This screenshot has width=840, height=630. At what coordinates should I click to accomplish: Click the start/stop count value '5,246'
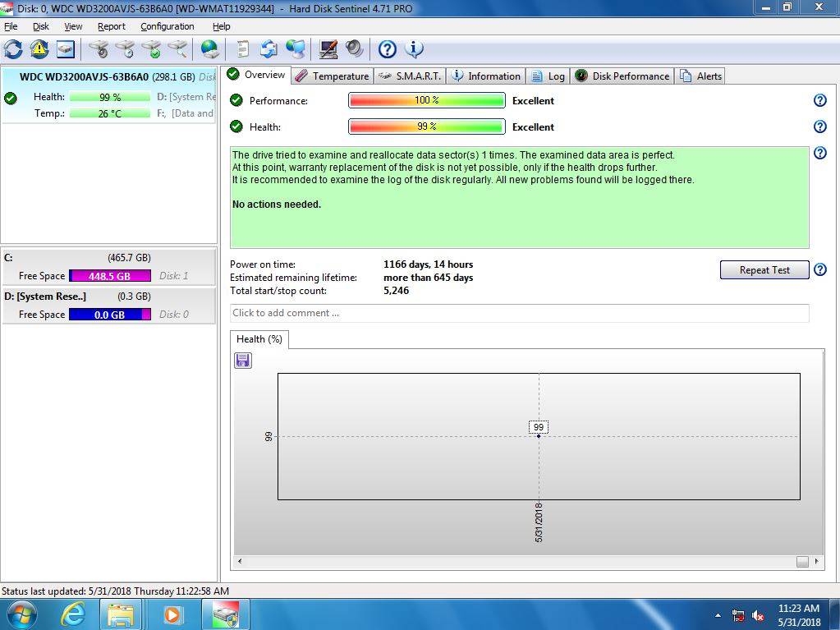point(396,290)
